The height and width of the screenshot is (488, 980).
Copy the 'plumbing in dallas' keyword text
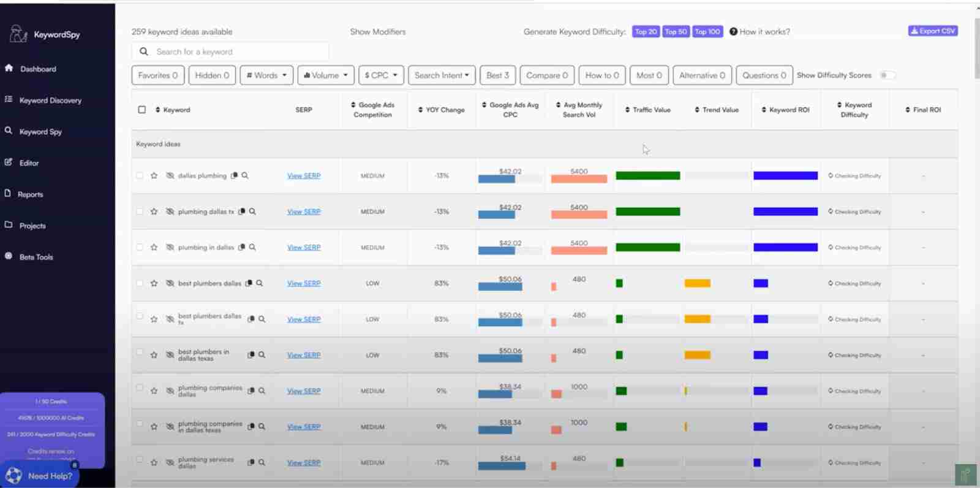pyautogui.click(x=241, y=248)
